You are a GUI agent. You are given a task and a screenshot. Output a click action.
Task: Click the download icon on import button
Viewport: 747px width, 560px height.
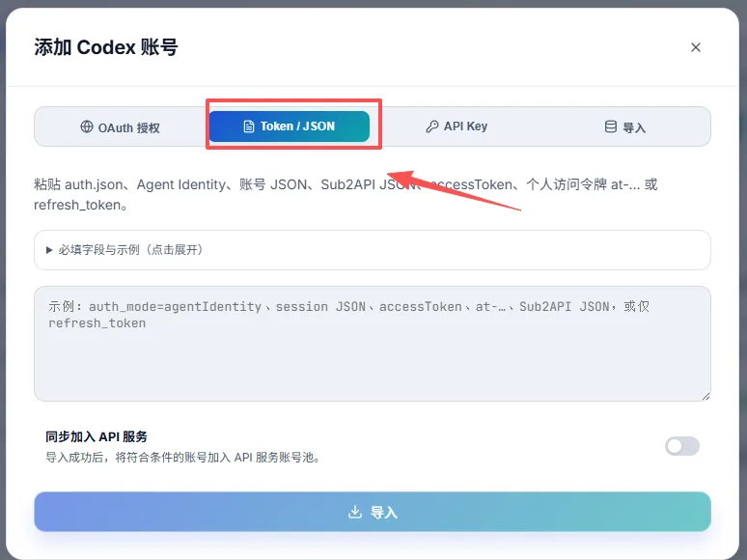pyautogui.click(x=355, y=512)
